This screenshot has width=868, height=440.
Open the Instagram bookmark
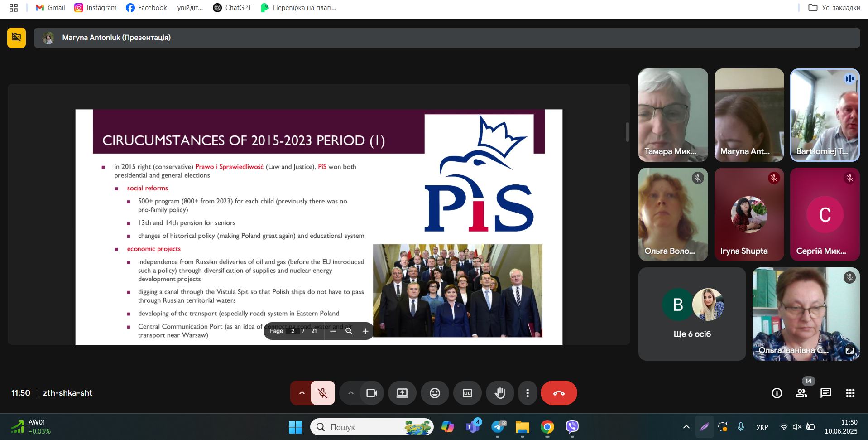click(x=96, y=8)
